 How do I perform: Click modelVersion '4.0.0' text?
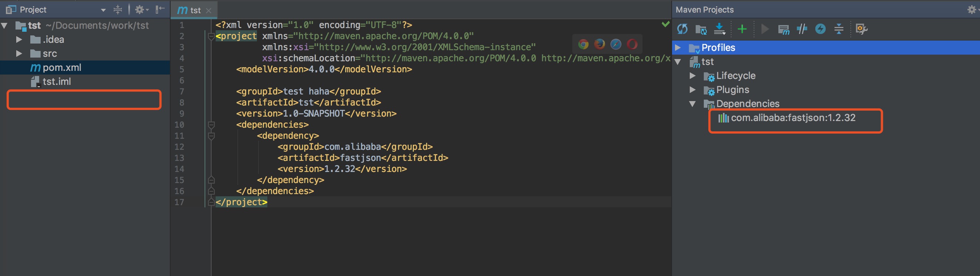click(x=322, y=69)
